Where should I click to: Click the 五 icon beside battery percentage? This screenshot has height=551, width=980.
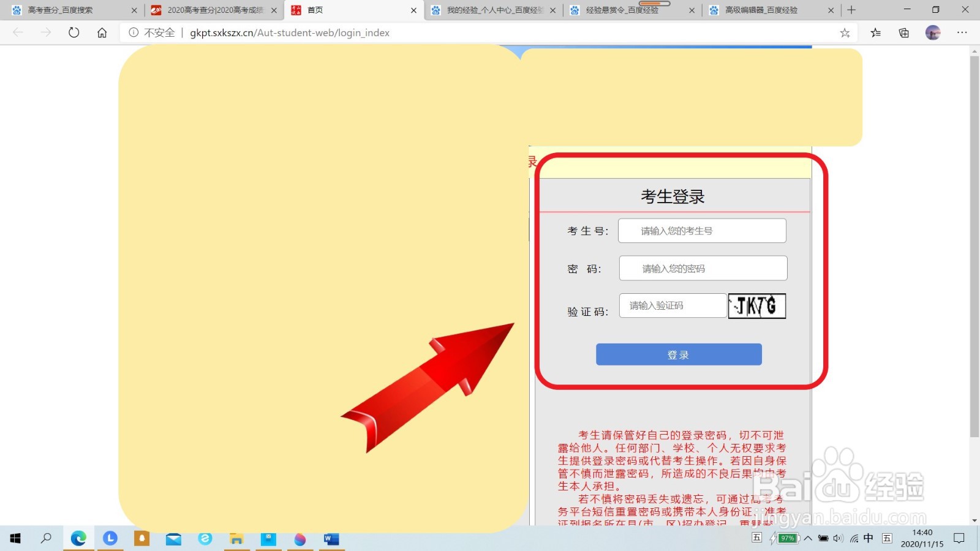tap(757, 538)
